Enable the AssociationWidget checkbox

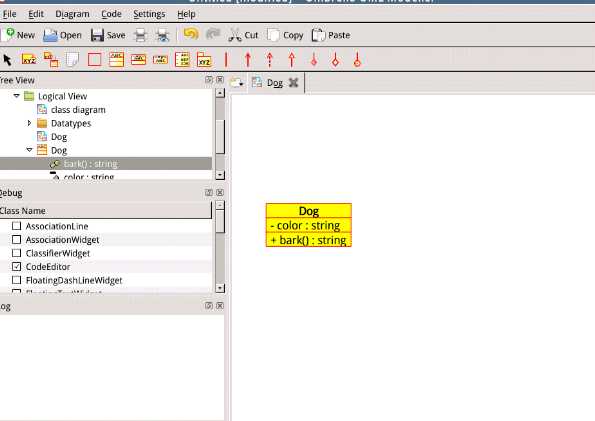click(16, 240)
